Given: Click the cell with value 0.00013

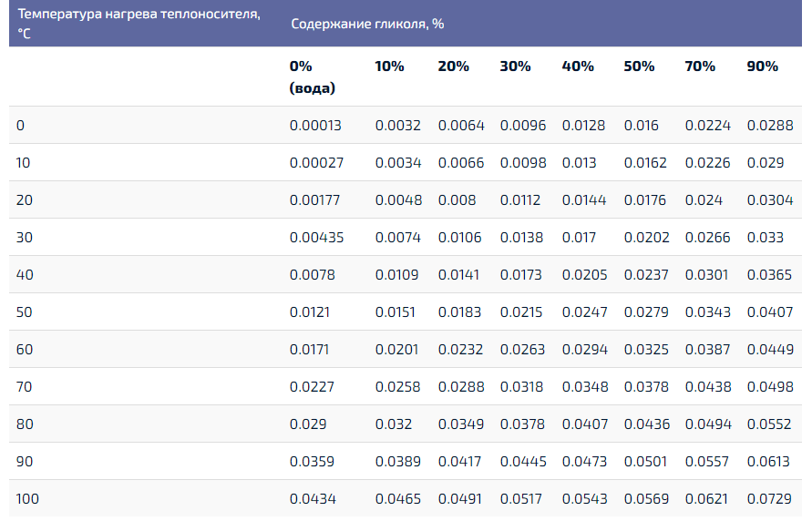Looking at the screenshot, I should coord(315,126).
